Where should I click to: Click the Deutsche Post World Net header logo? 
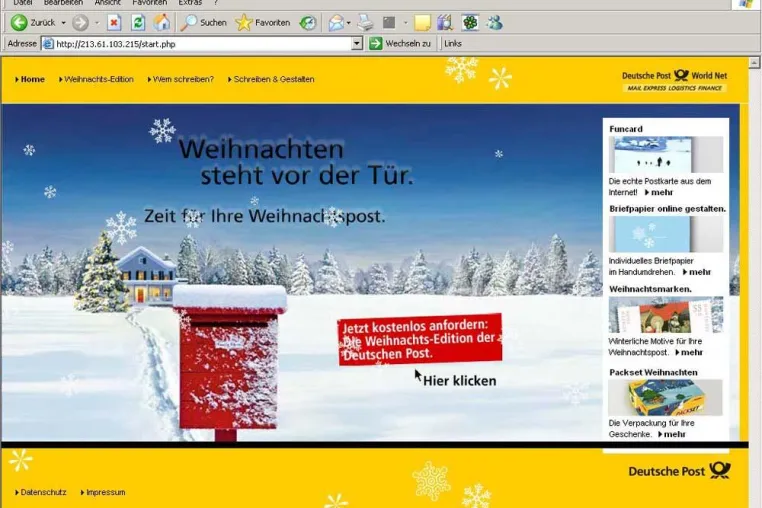coord(675,81)
